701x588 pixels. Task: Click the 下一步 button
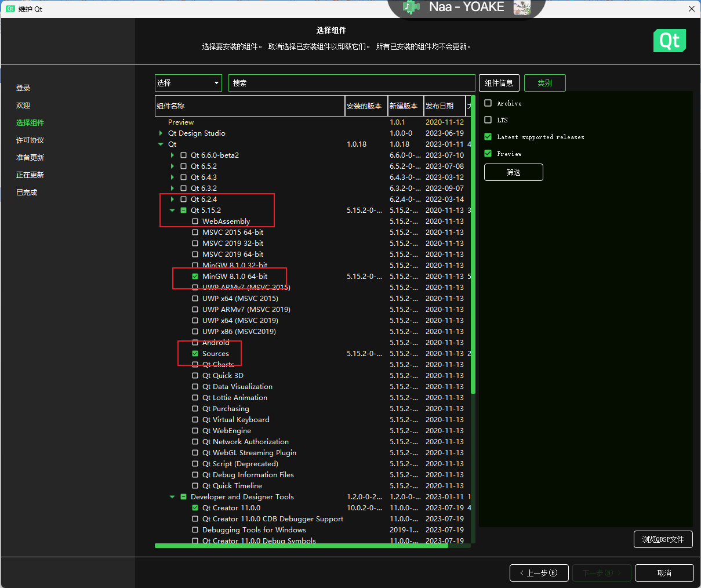(601, 573)
